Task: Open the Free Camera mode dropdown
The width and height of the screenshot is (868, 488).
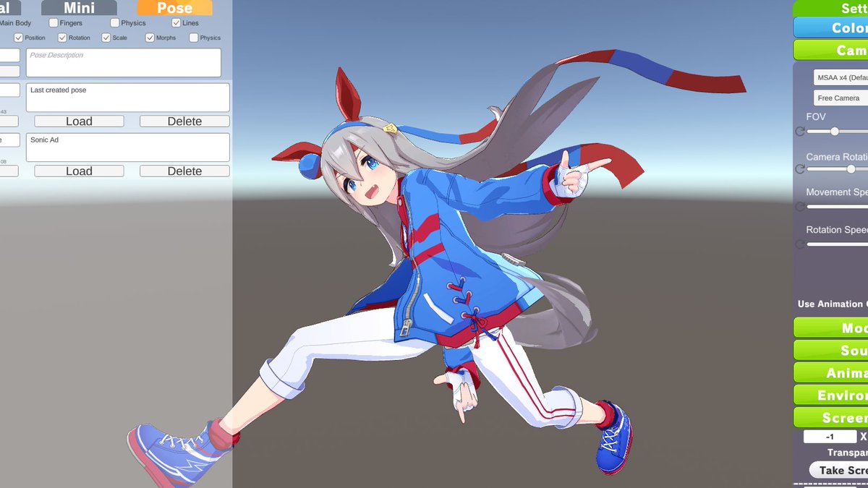Action: coord(841,98)
